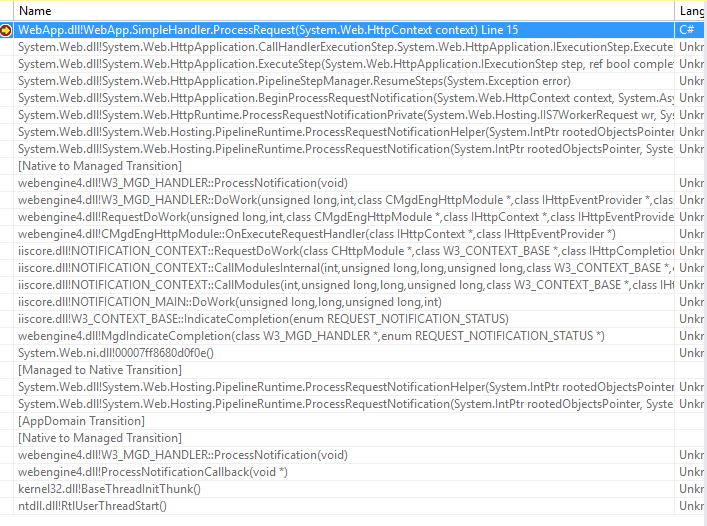Select the ProcessRequestNotificationPrivate frame
This screenshot has width=707, height=526.
tap(300, 116)
